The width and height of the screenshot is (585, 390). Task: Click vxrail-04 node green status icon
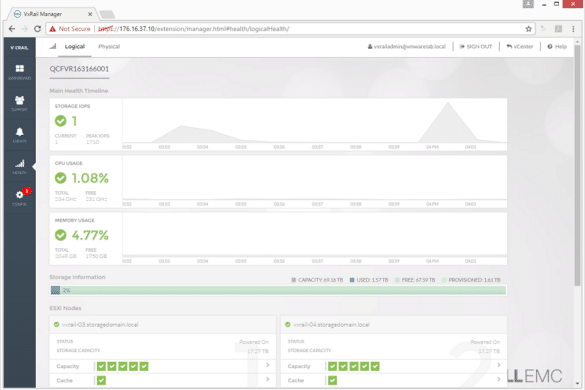coord(288,324)
